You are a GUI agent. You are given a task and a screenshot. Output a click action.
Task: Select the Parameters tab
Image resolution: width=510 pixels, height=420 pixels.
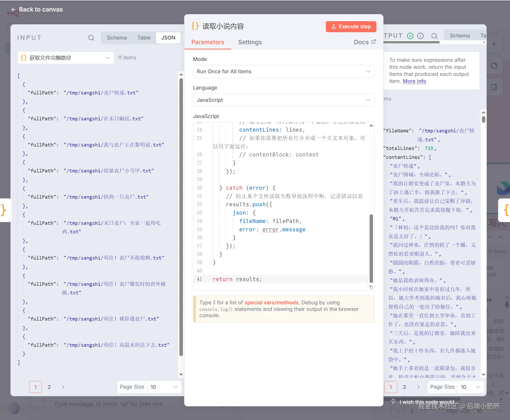pyautogui.click(x=208, y=42)
